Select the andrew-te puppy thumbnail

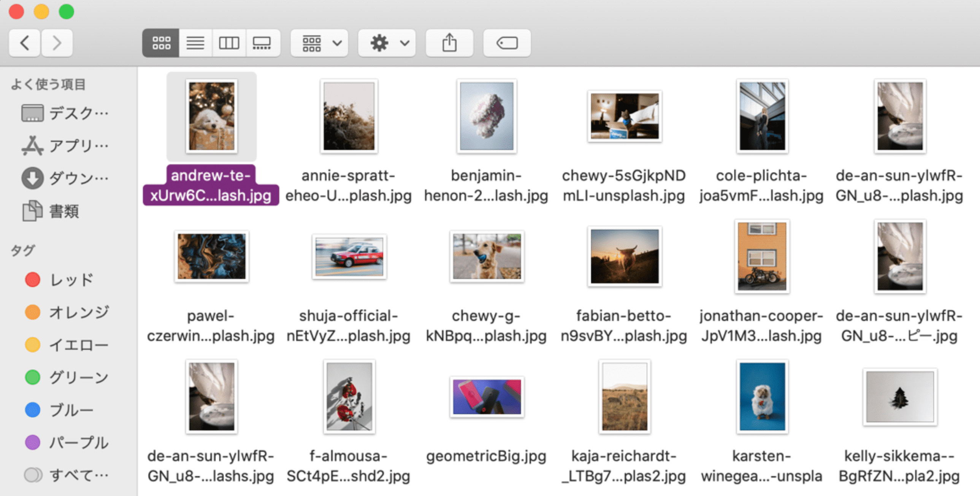pos(211,116)
